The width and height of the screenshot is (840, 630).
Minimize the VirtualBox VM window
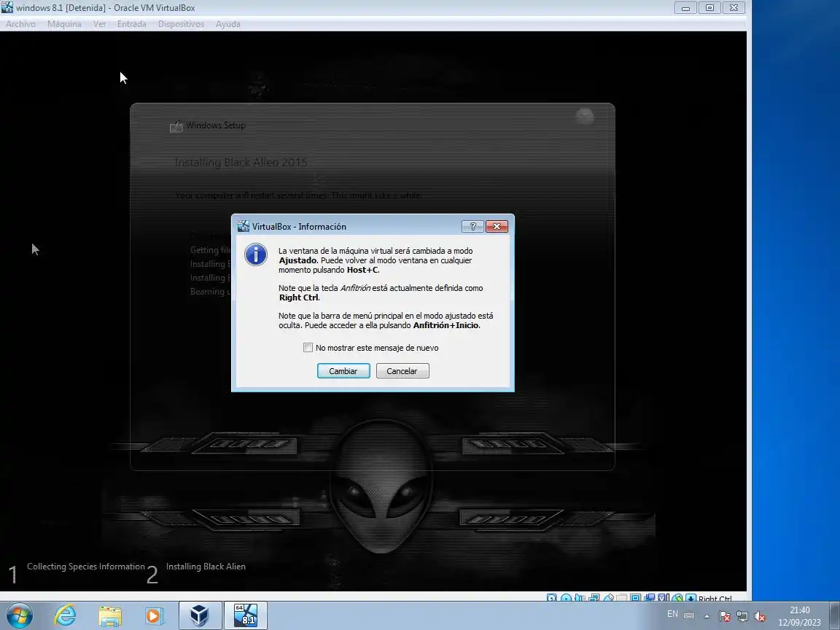pos(685,8)
